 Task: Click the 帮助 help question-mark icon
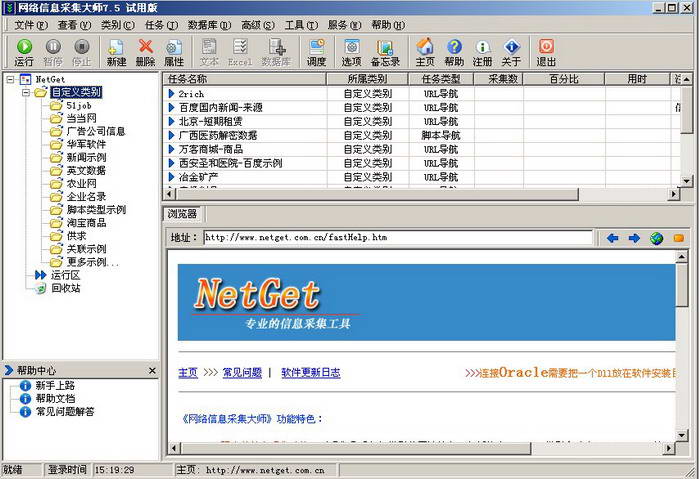click(454, 52)
